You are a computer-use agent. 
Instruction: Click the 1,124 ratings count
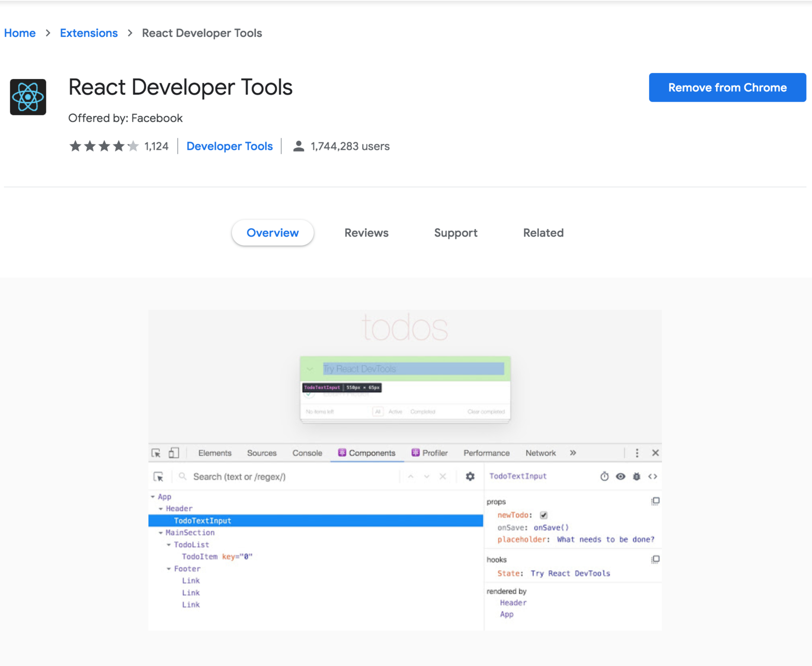click(156, 147)
